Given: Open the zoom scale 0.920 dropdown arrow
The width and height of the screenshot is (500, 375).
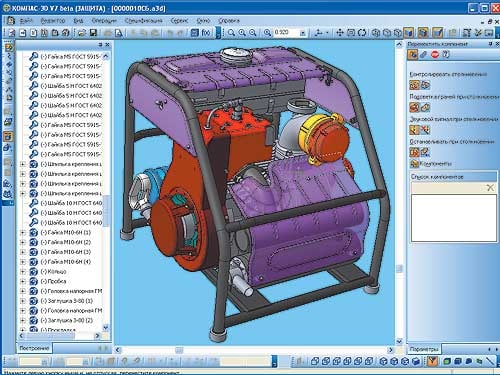Looking at the screenshot, I should click(x=303, y=33).
